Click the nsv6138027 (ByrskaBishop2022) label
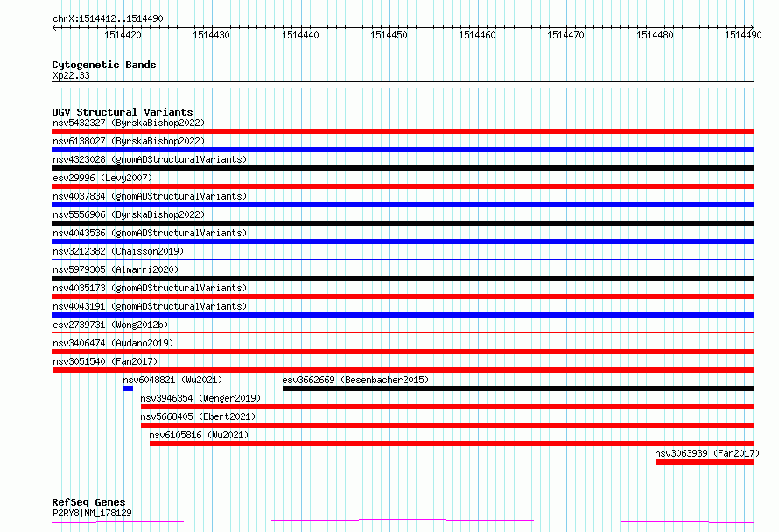This screenshot has height=532, width=779. click(x=129, y=141)
